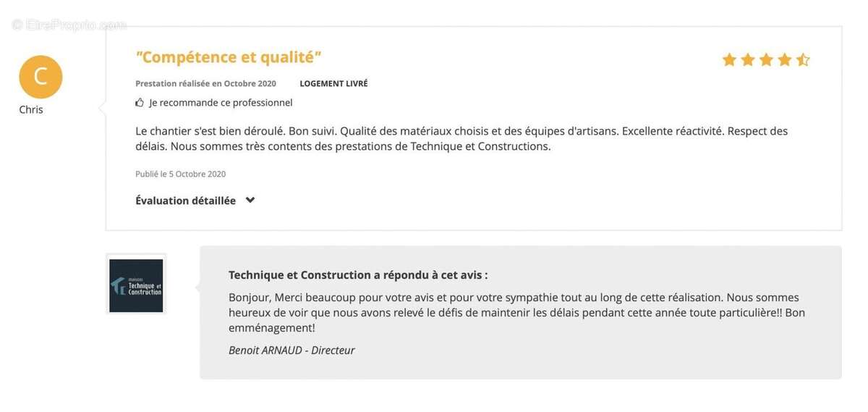Image resolution: width=868 pixels, height=412 pixels.
Task: Click the "Compétence et qualité" review title
Action: pyautogui.click(x=229, y=57)
